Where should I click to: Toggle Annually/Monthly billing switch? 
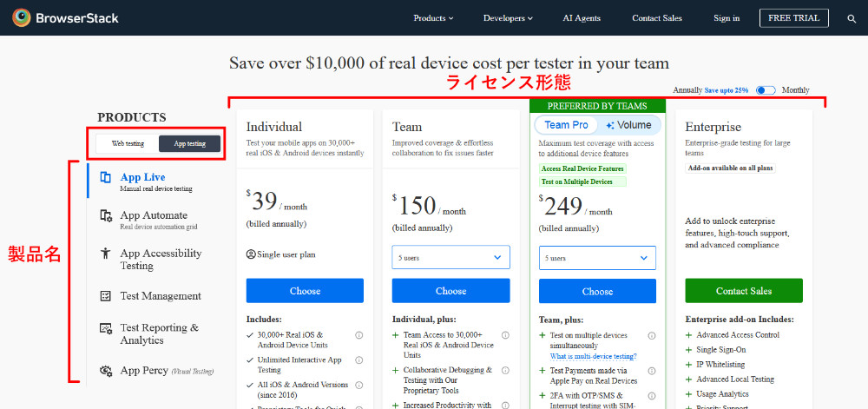pos(765,90)
